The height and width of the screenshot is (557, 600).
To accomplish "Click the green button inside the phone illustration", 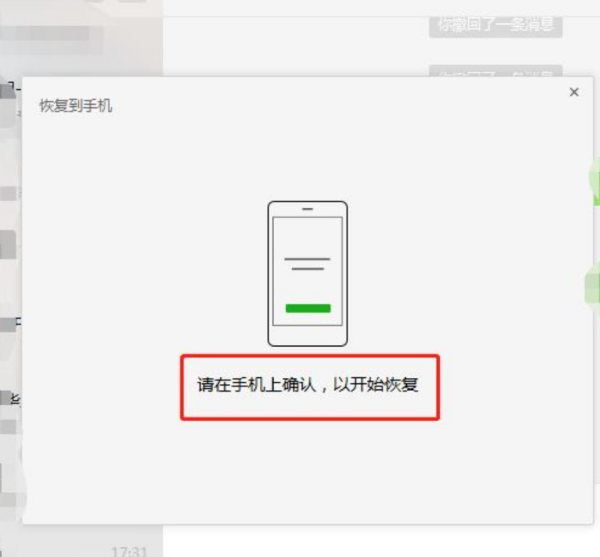I will [308, 308].
